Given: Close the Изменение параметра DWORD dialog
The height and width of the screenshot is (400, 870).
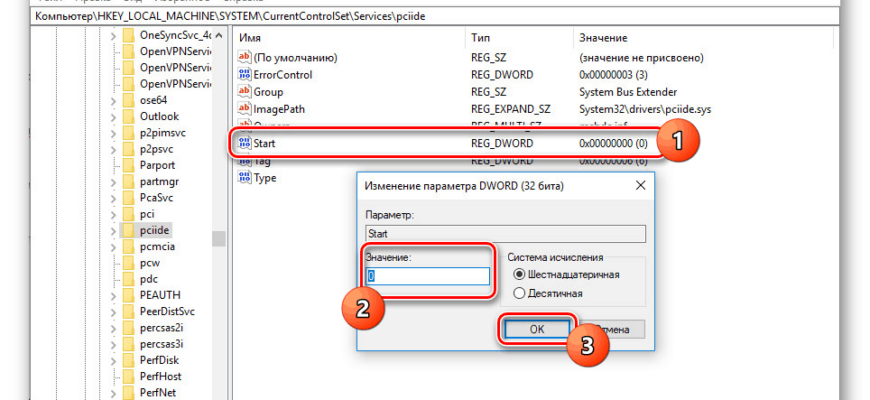Looking at the screenshot, I should click(640, 185).
